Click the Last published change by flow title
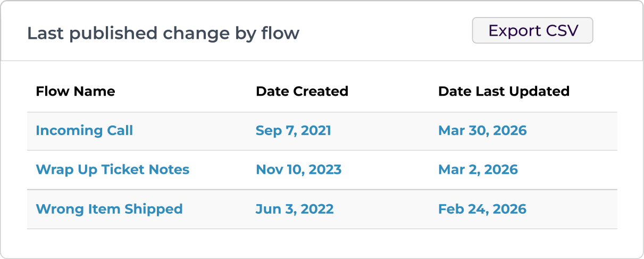The width and height of the screenshot is (644, 259). click(x=163, y=34)
